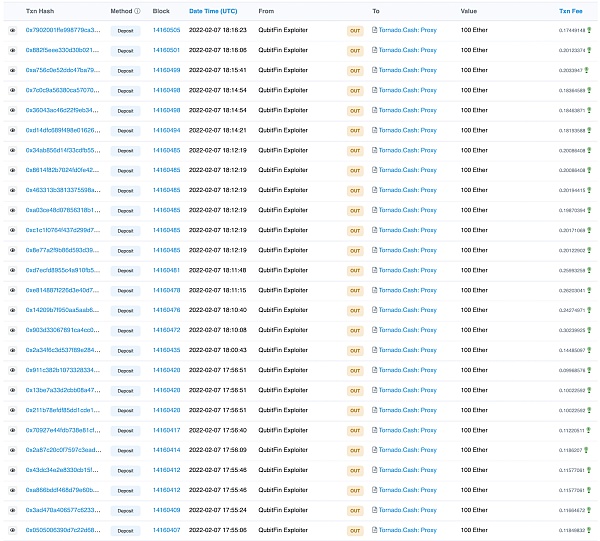Viewport: 600px width, 541px height.
Task: Preview the transaction in block 14160501
Action: [x=13, y=50]
